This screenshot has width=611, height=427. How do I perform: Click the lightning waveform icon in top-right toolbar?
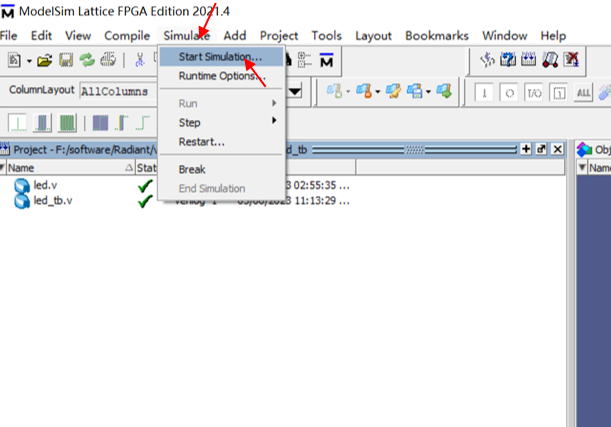coord(487,60)
